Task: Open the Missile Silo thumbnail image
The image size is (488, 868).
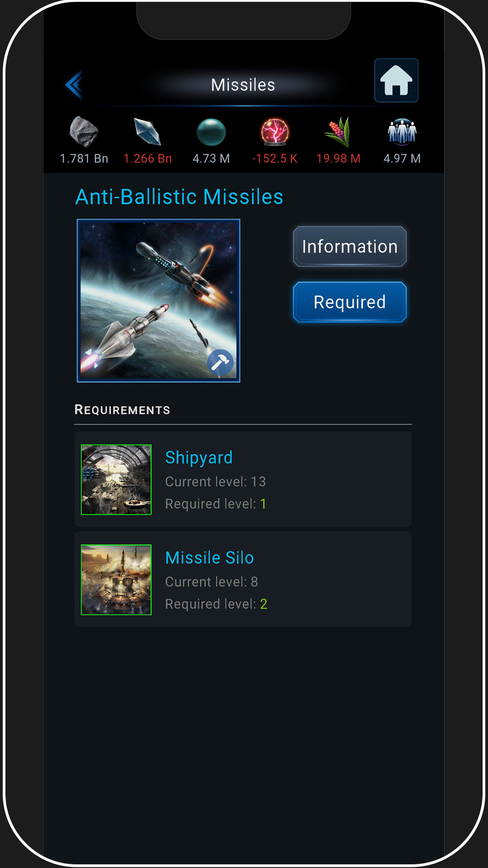Action: 116,580
